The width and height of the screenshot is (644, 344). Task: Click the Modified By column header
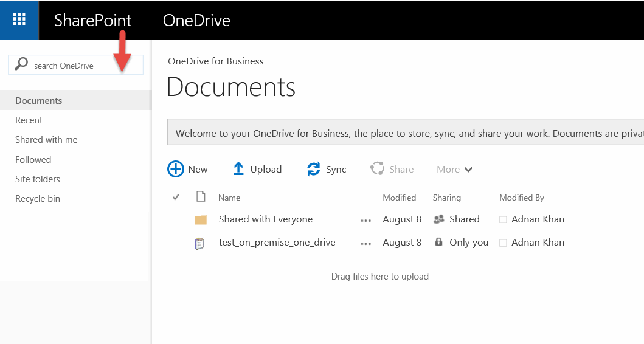[x=522, y=198]
